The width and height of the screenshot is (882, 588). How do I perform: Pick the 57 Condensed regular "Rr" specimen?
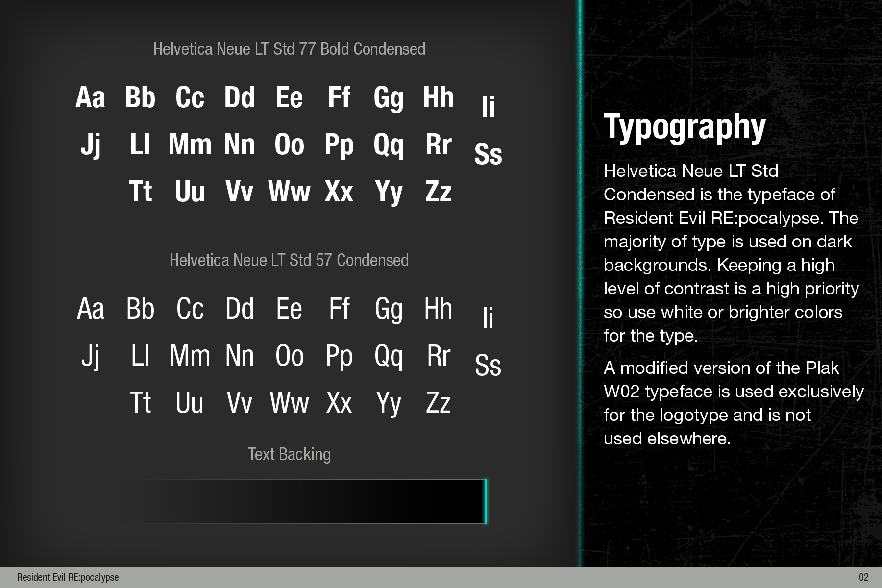(x=439, y=356)
